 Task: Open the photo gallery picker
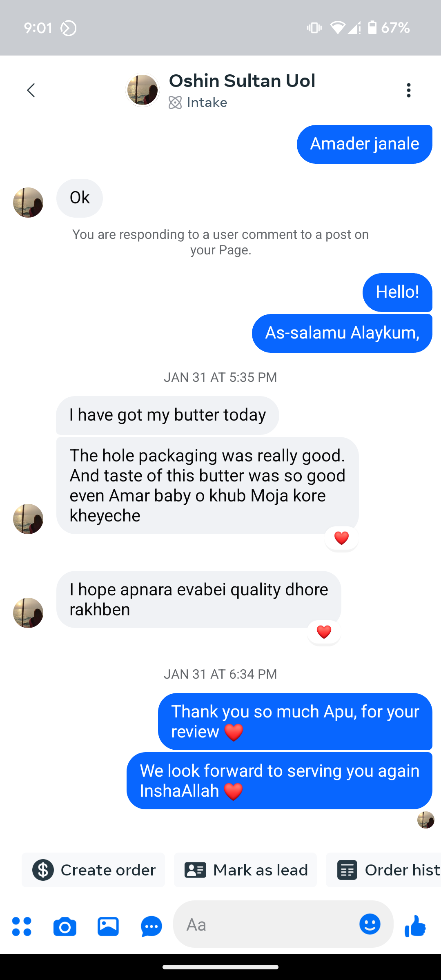(x=108, y=926)
